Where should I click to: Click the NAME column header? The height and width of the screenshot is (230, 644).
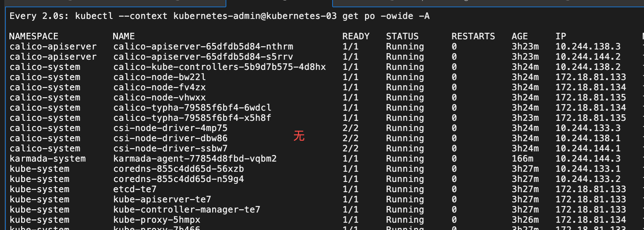[x=124, y=36]
